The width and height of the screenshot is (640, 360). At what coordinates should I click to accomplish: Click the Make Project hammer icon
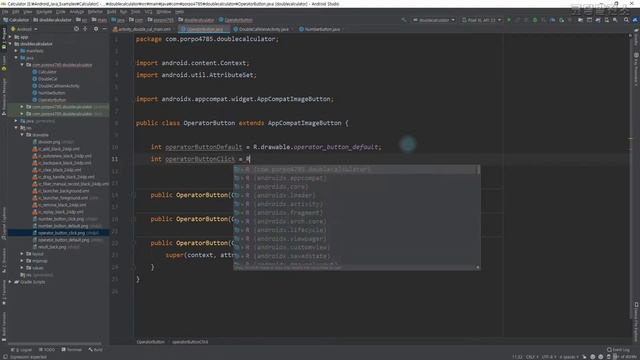403,20
